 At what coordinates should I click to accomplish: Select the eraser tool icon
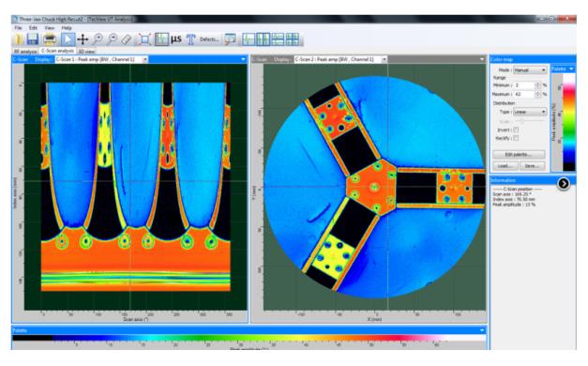pos(128,39)
